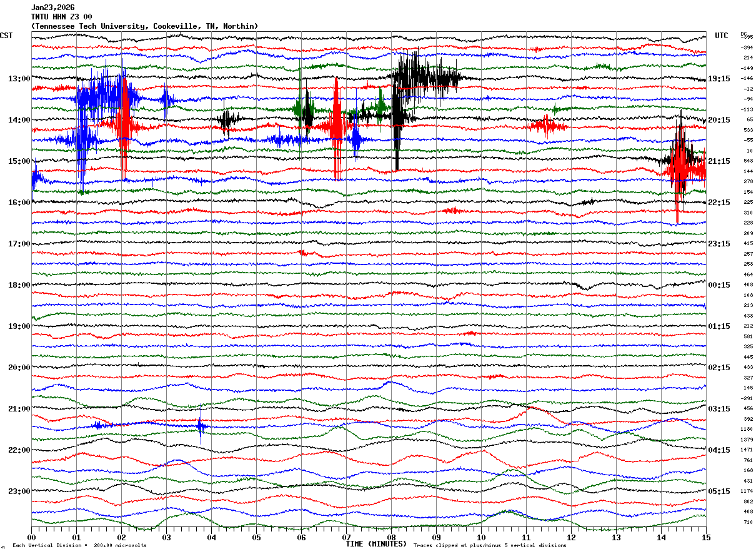Select the 21:00 CST time label

point(19,409)
